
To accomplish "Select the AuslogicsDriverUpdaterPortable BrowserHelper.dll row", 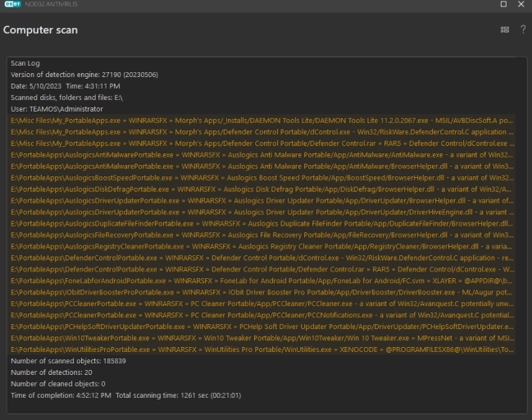I will [262, 201].
